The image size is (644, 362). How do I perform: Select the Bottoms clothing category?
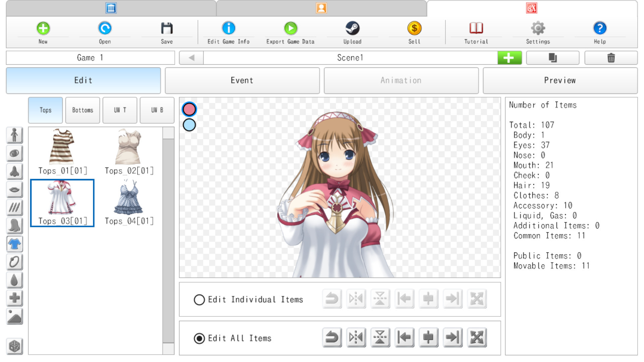click(x=83, y=110)
